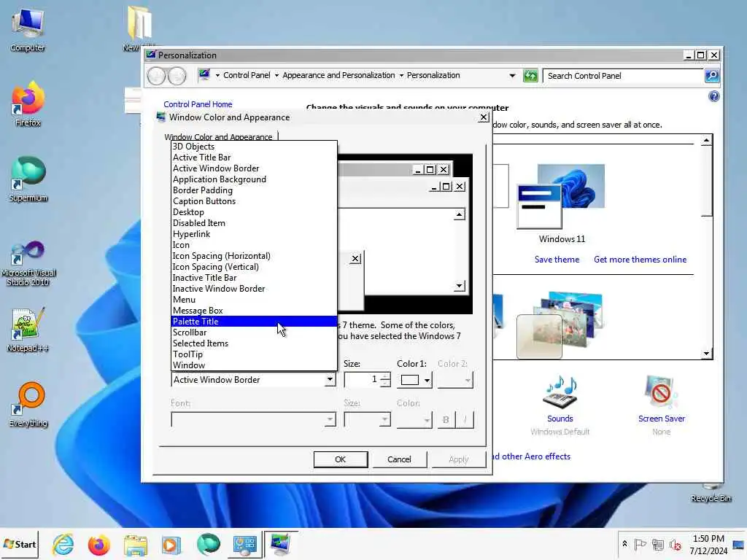Click Cancel in Window Color dialog
The image size is (747, 560).
pos(399,459)
